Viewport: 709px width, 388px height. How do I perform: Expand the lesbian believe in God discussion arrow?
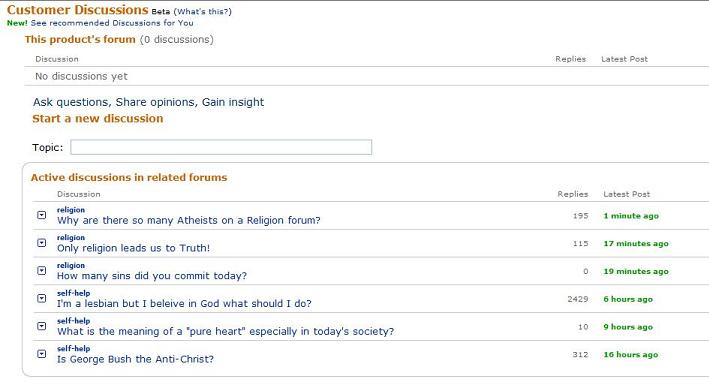42,298
